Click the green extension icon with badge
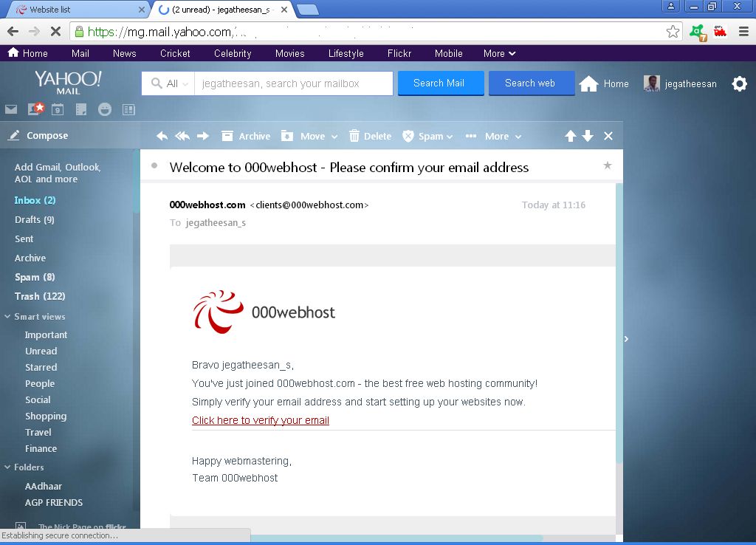Viewport: 756px width, 545px height. pos(698,32)
